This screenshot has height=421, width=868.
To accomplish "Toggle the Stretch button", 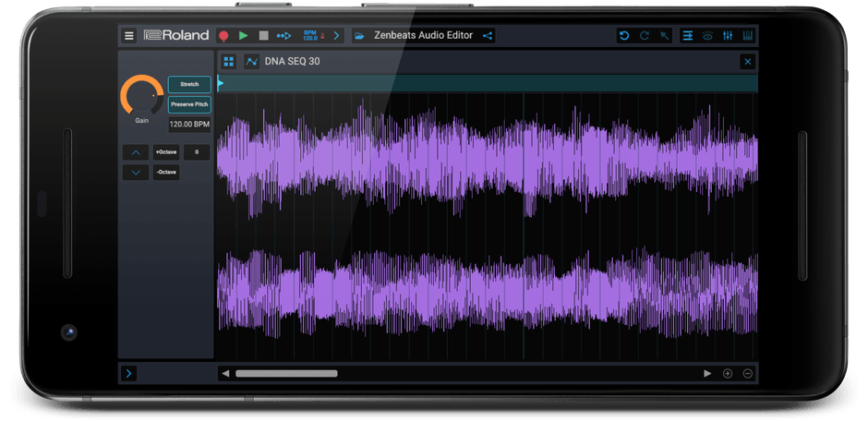I will coord(189,84).
